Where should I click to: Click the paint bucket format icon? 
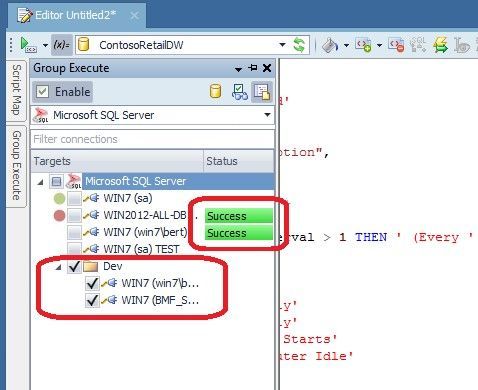point(330,45)
